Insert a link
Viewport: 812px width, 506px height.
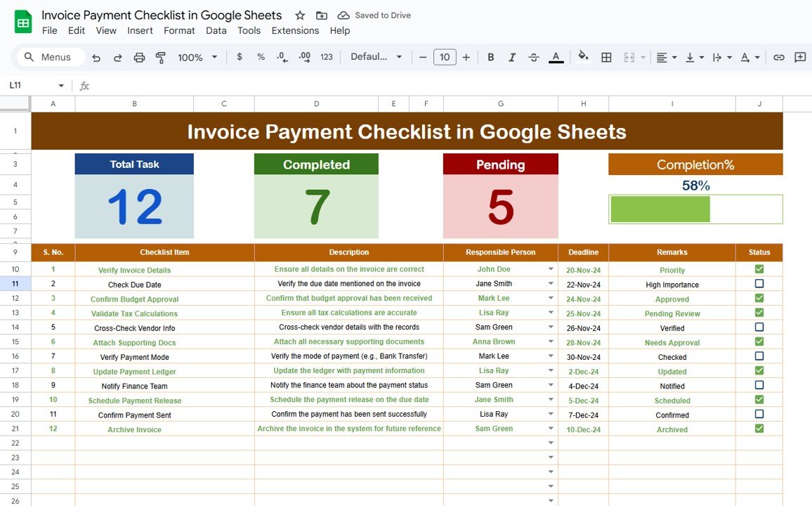point(779,58)
